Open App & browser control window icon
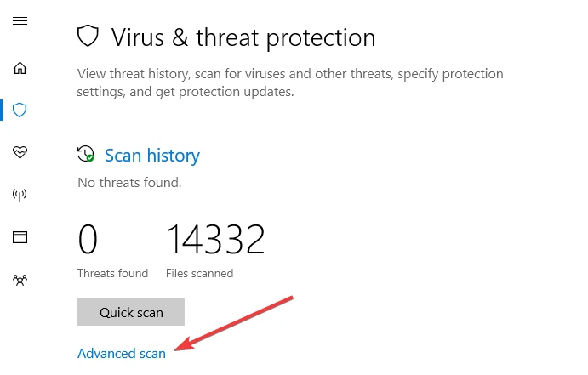The image size is (588, 375). (20, 236)
